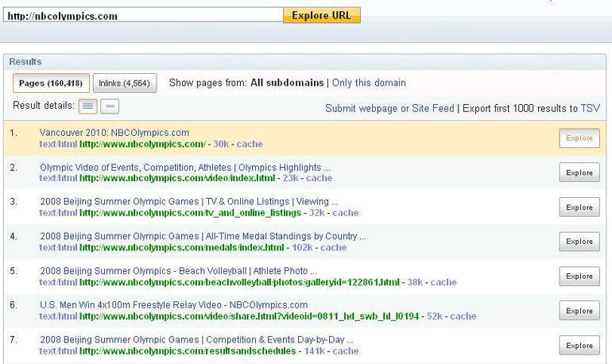The width and height of the screenshot is (612, 364).
Task: Open the beachvolleyball photos galleryid URL
Action: pyautogui.click(x=240, y=282)
